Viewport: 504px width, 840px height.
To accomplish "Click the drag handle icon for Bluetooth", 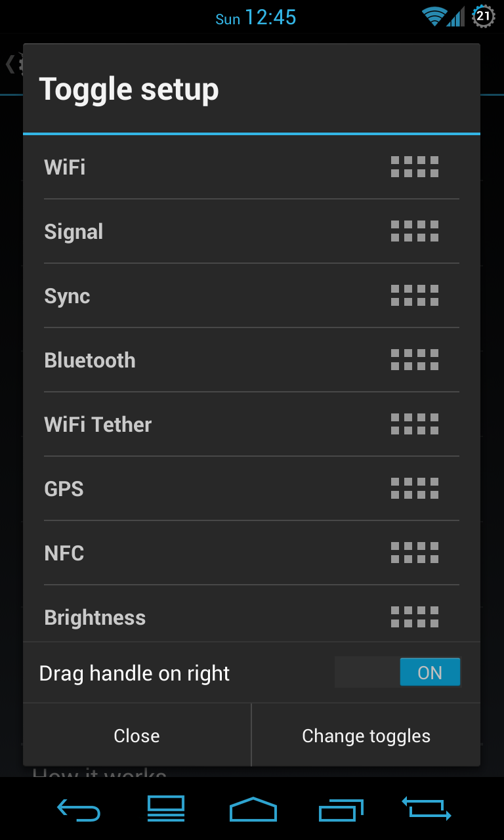I will pos(415,360).
